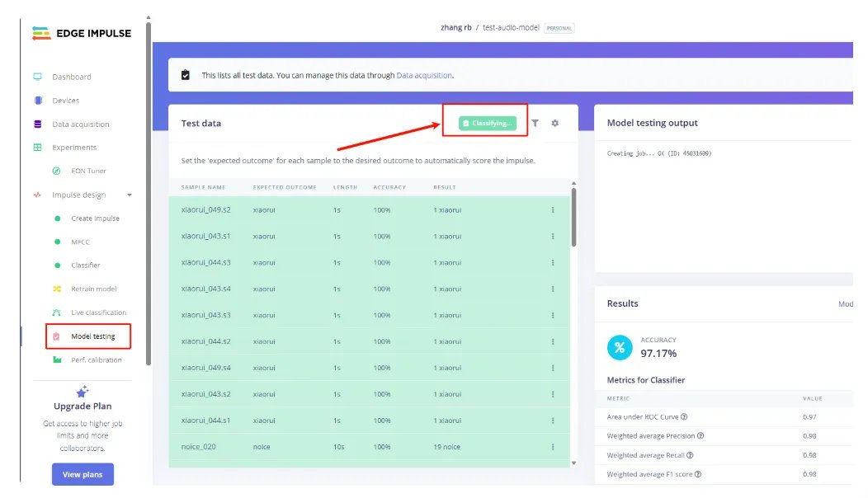Click the Impulse design pulse icon
The image size is (868, 498).
38,195
